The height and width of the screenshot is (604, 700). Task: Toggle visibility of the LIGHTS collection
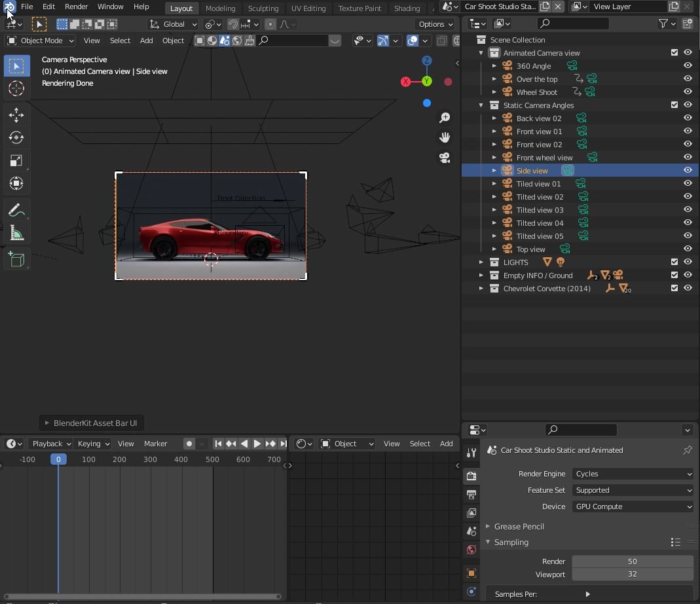pos(688,262)
